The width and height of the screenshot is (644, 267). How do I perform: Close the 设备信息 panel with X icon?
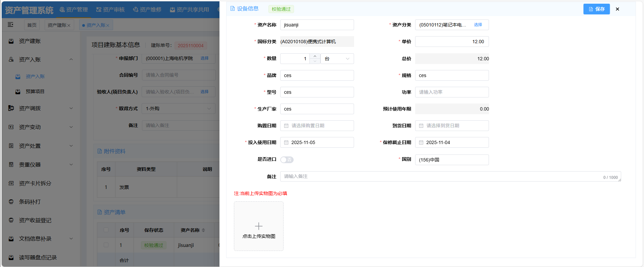(x=617, y=9)
